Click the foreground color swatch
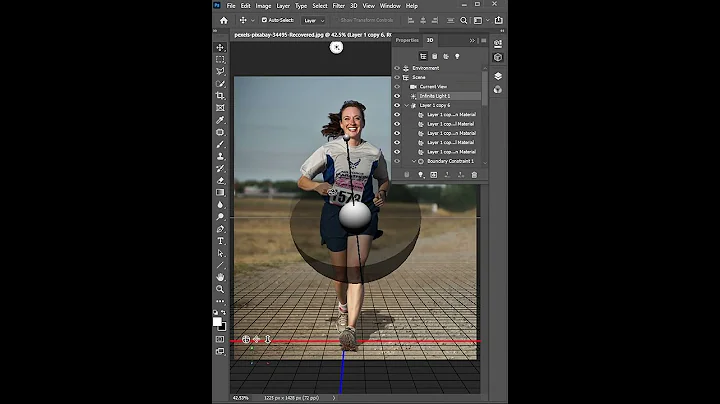 coord(218,322)
